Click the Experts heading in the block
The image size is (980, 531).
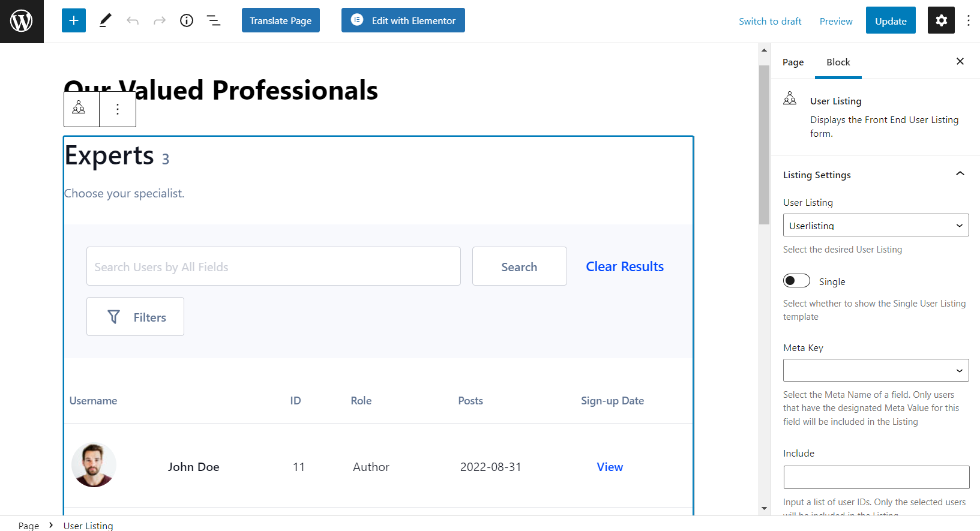(109, 156)
